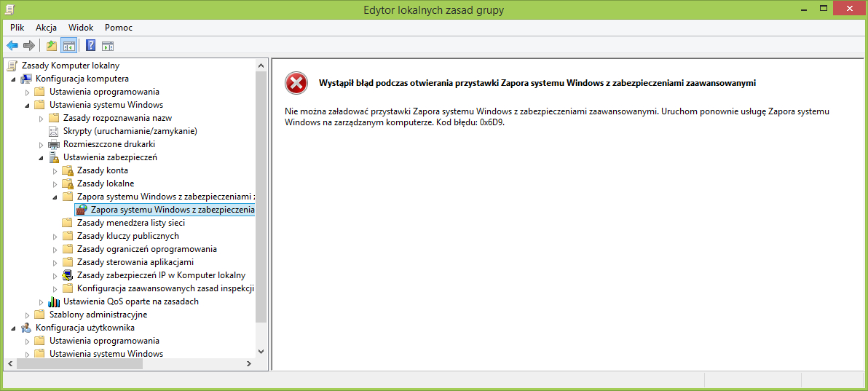
Task: Expand Ustawienia oprogramowania under Konfiguracja użytkownika
Action: pyautogui.click(x=27, y=341)
